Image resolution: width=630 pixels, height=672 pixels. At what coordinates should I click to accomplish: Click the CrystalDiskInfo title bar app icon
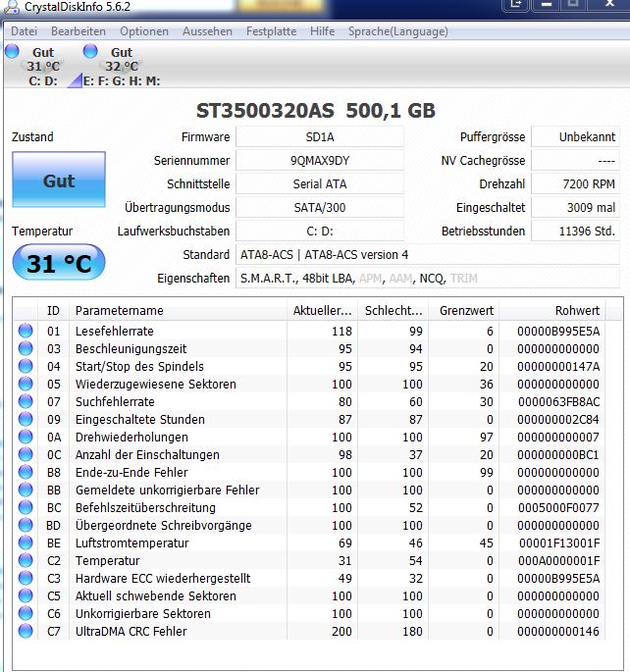click(13, 6)
